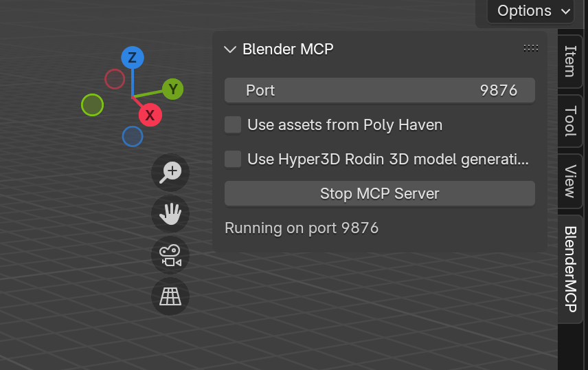Viewport: 588px width, 370px height.
Task: Click the zoom magnifier viewport button
Action: point(170,173)
